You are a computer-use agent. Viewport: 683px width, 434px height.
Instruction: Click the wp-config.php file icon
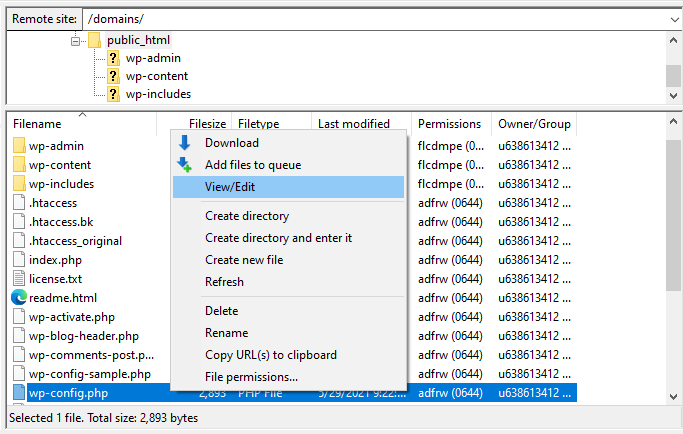pos(19,393)
